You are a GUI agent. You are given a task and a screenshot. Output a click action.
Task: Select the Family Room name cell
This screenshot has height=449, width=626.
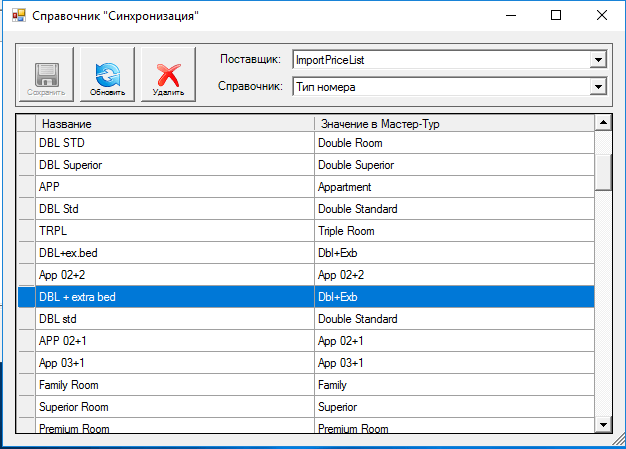point(175,385)
